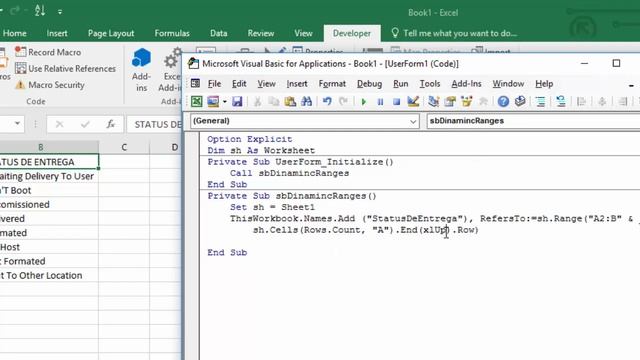Click the Break pause icon

point(380,102)
